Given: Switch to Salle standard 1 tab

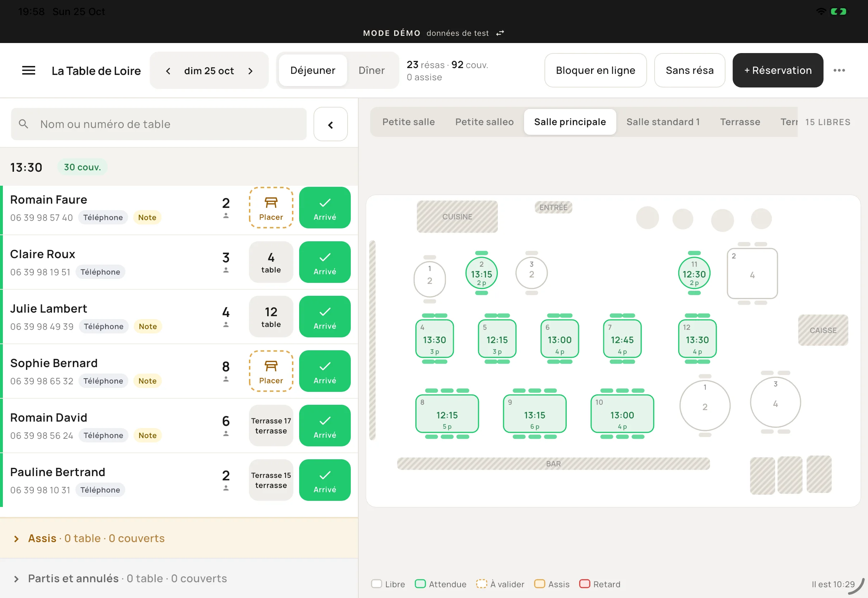Looking at the screenshot, I should 663,122.
